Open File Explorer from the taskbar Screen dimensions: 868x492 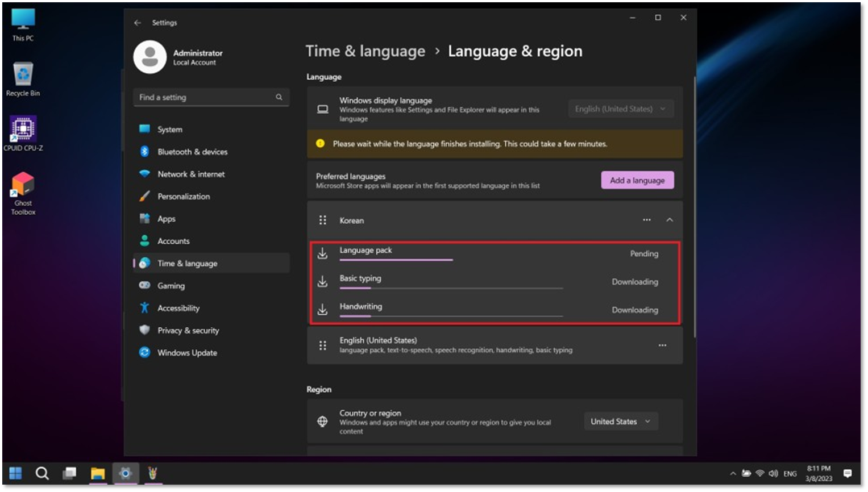point(98,473)
